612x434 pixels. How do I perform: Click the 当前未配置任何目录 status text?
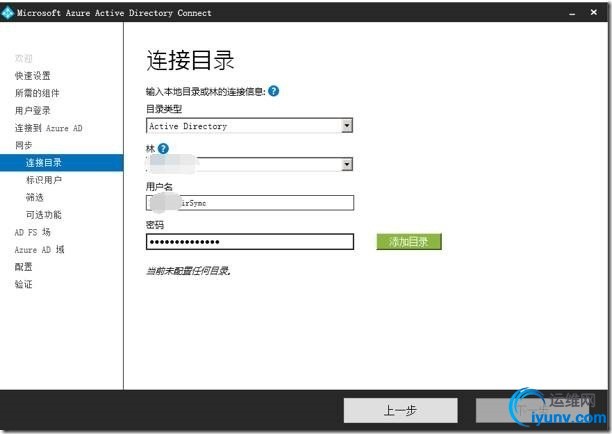[189, 271]
